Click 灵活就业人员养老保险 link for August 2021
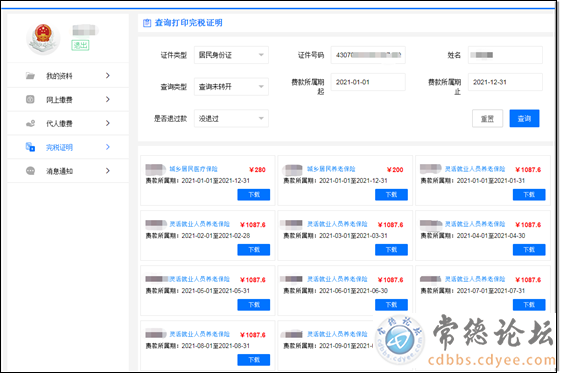 [200, 334]
